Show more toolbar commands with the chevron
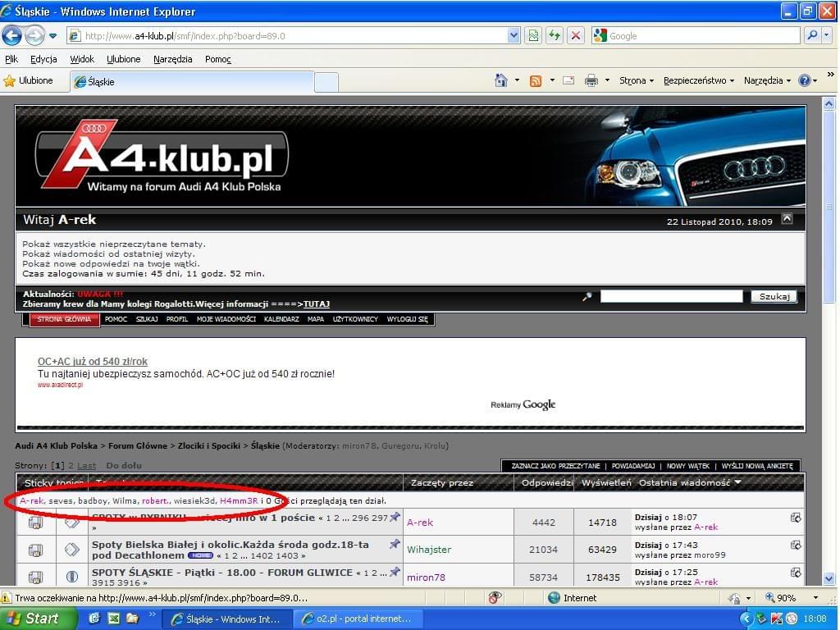Viewport: 840px width, 630px height. pos(831,75)
